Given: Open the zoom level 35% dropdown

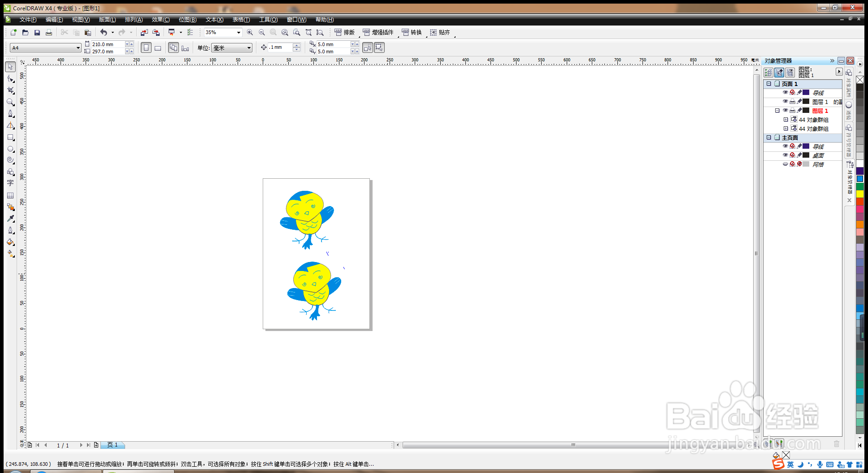Looking at the screenshot, I should coord(239,32).
